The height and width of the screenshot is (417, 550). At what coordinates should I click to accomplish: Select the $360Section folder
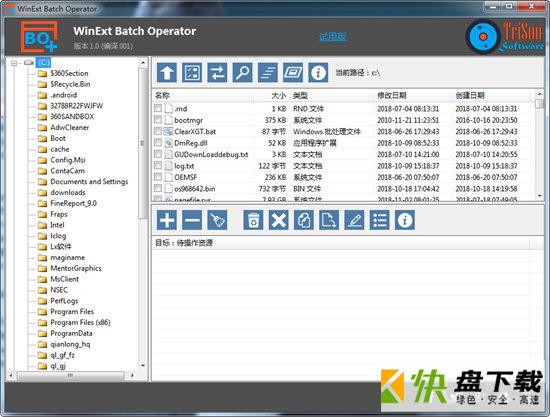point(69,73)
